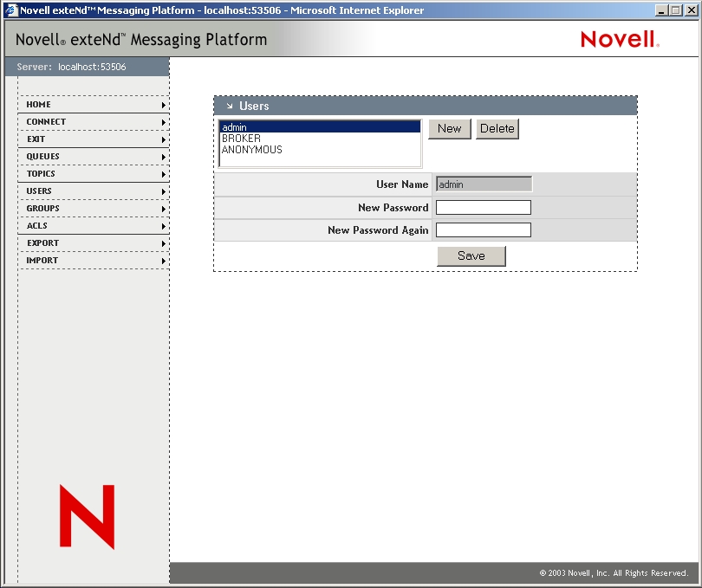Screen dimensions: 702x588
Task: Click the arrow next to IMPORT
Action: [164, 261]
